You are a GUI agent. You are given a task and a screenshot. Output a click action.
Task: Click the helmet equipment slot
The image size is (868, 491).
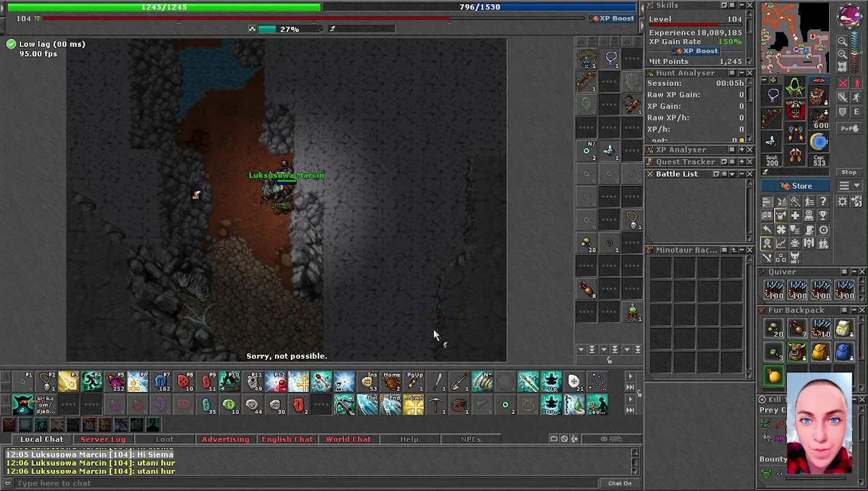click(795, 88)
